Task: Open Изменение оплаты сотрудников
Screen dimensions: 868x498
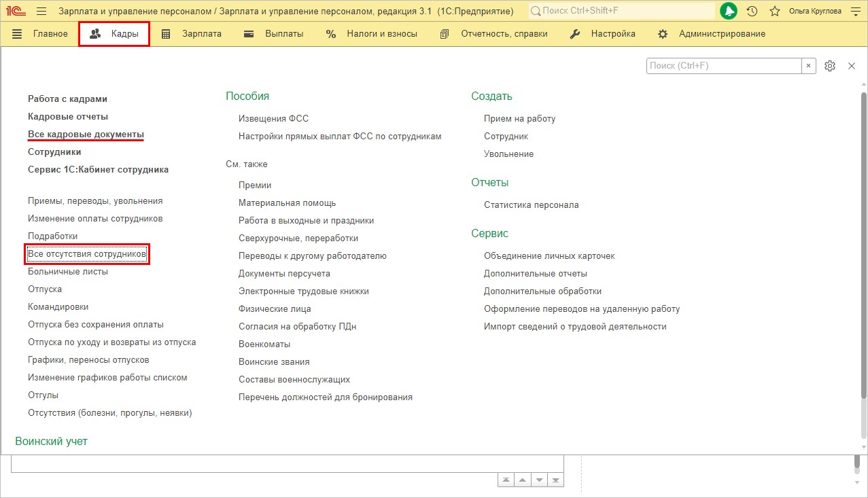Action: click(95, 219)
